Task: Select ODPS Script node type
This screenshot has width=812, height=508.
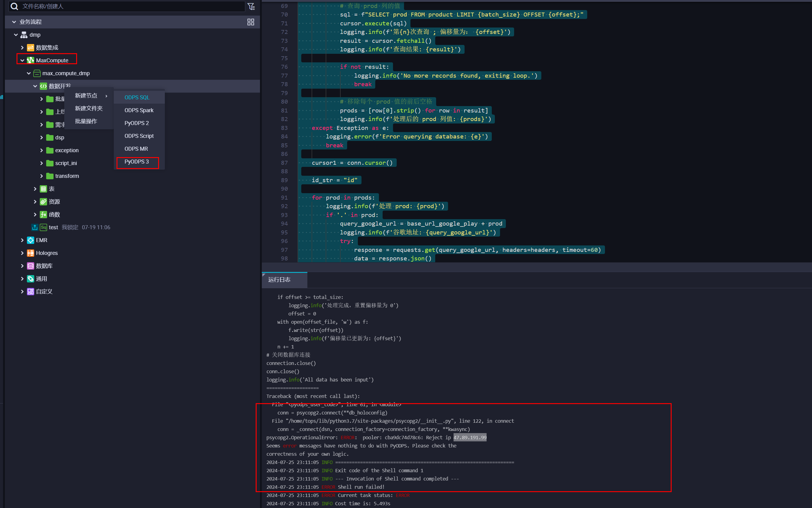Action: [139, 136]
